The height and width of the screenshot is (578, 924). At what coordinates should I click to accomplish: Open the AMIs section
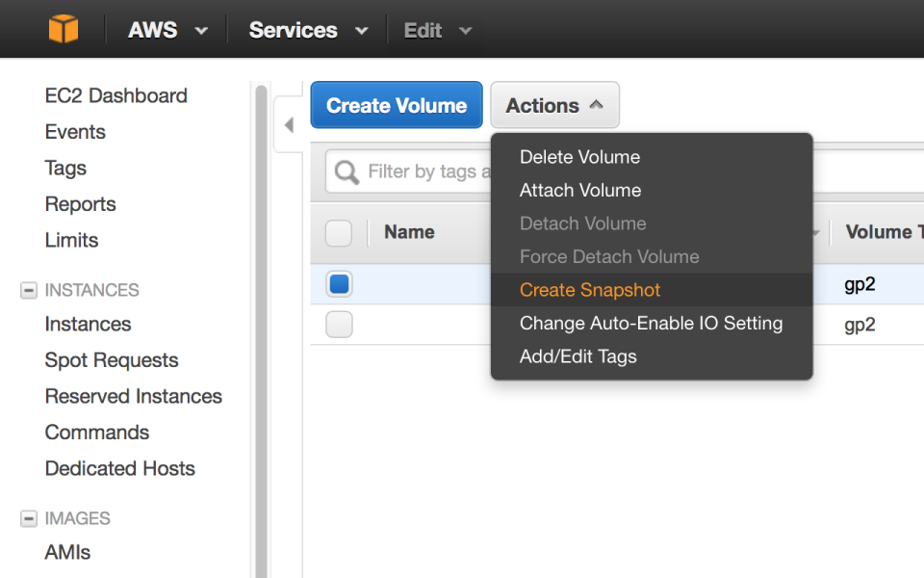tap(68, 553)
